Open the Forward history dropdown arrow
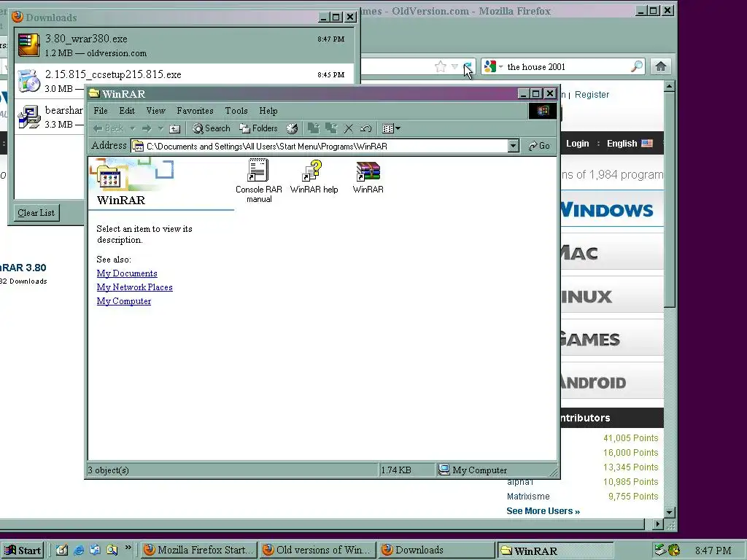This screenshot has width=747, height=560. click(x=160, y=128)
